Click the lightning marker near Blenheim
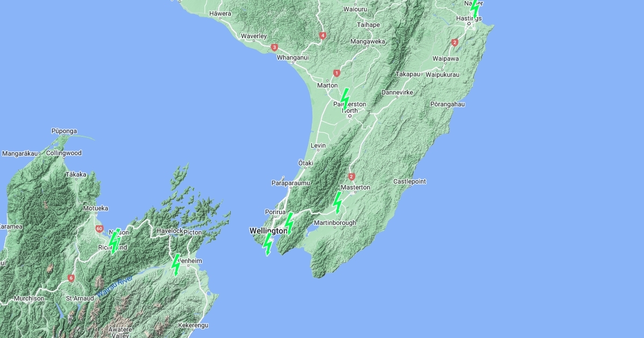This screenshot has width=644, height=338. click(x=175, y=264)
